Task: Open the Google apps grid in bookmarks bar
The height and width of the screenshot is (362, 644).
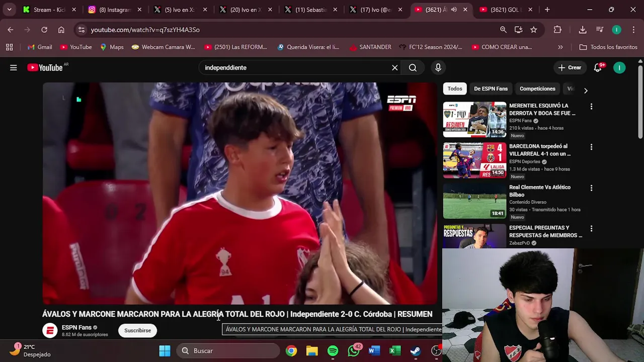Action: [x=9, y=47]
